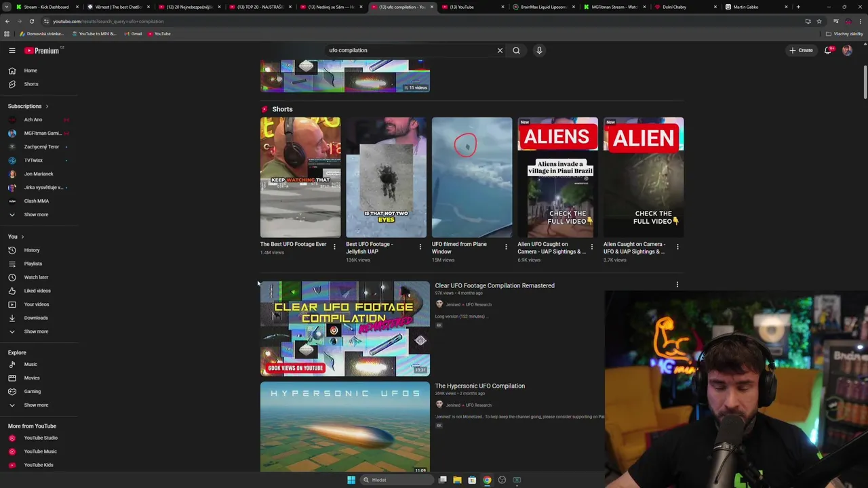Switch to the BrainMax Liquid Liposomal tab
This screenshot has width=868, height=488.
pos(542,7)
